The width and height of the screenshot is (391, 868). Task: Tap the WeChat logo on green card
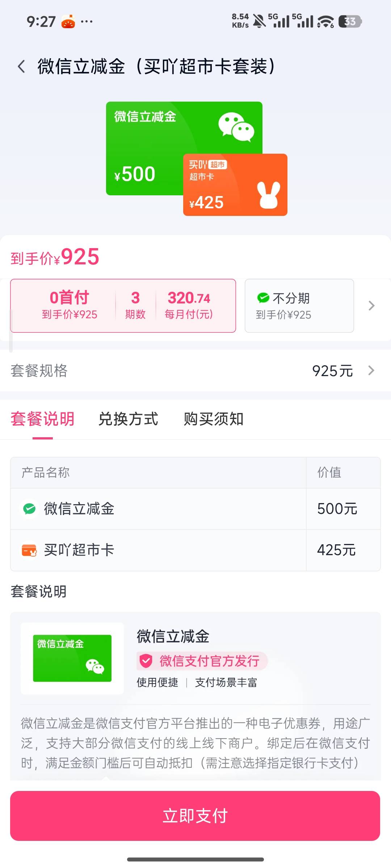click(x=236, y=127)
